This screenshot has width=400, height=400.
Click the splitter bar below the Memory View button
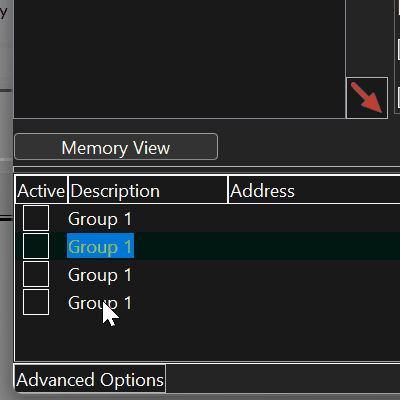point(207,169)
